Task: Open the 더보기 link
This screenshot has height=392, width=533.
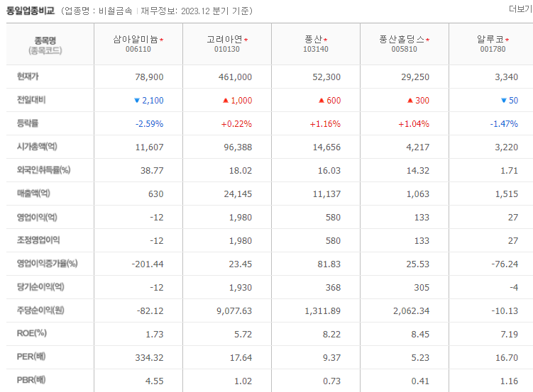Action: coord(520,9)
